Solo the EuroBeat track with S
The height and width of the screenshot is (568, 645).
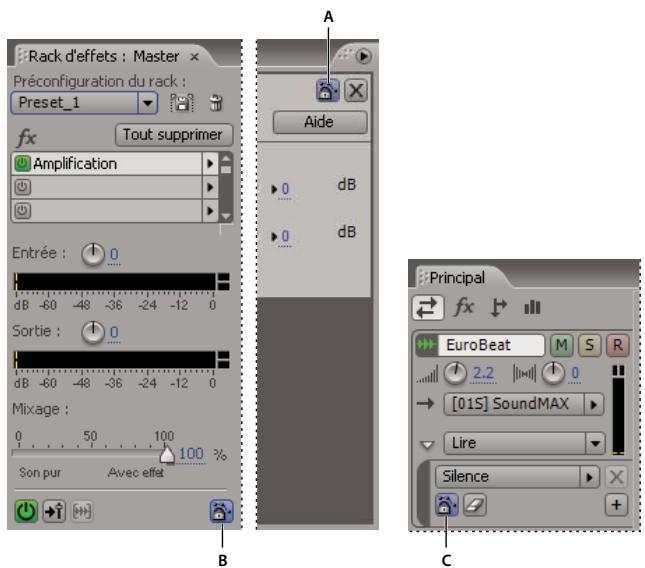pos(589,345)
